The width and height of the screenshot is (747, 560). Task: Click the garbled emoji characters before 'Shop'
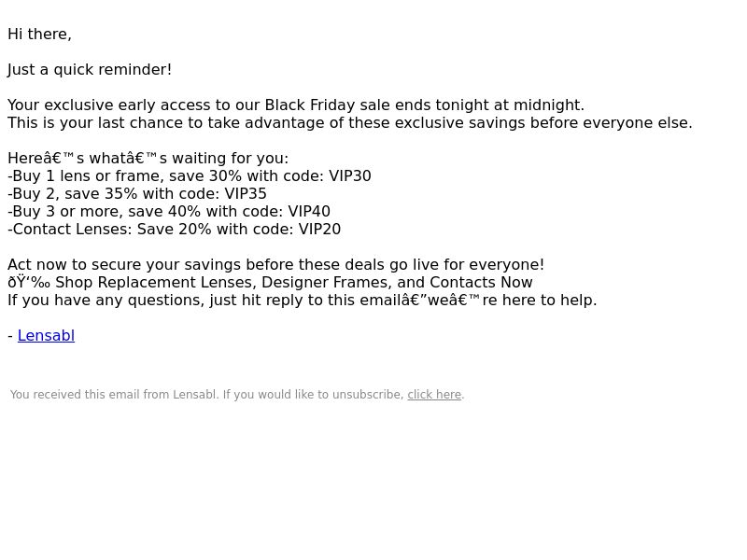[29, 283]
